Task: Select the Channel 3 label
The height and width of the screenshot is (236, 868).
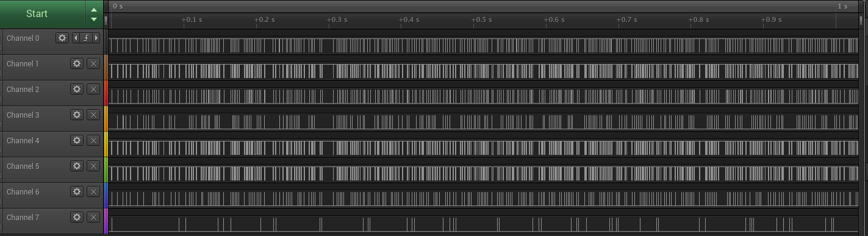Action: [x=23, y=115]
